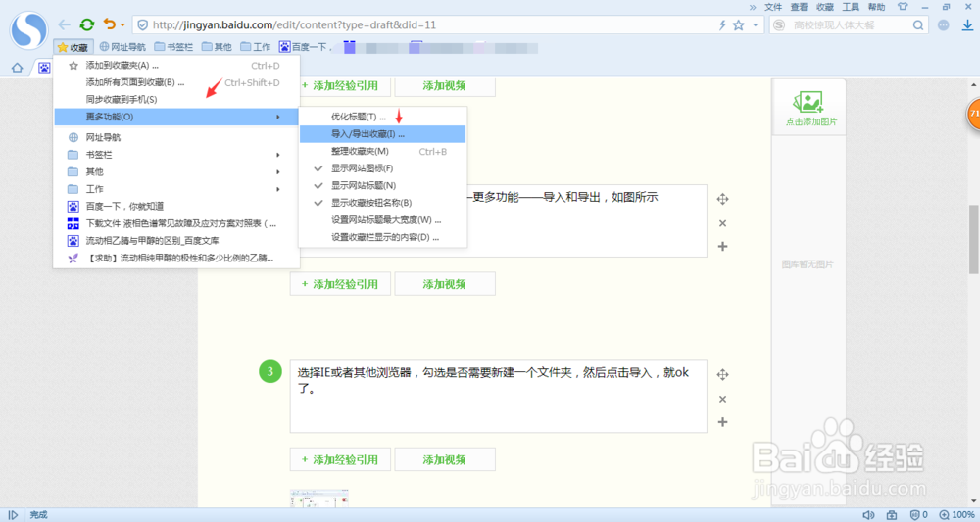Viewport: 980px width, 522px height.
Task: Open 网址导航 on bookmarks bar
Action: [x=122, y=47]
